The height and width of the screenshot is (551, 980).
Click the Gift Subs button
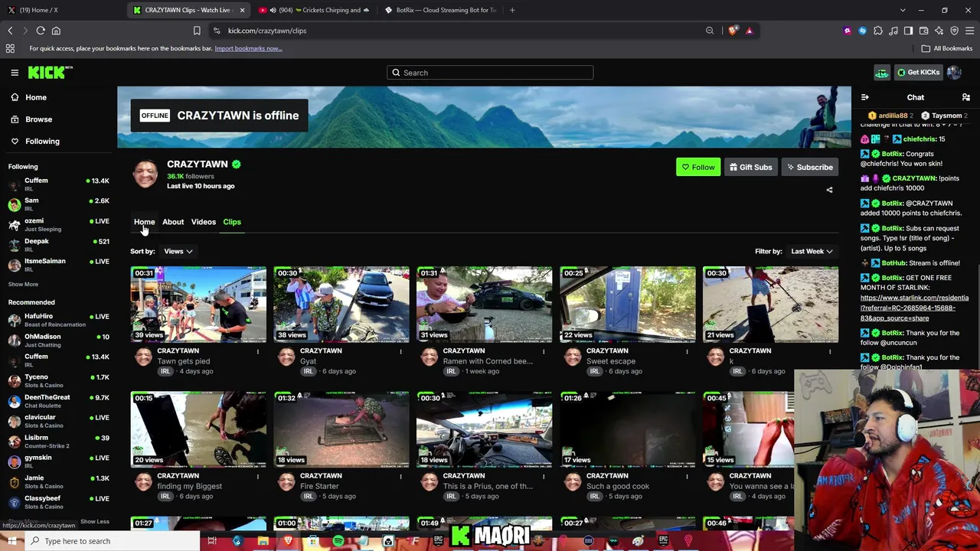(750, 167)
